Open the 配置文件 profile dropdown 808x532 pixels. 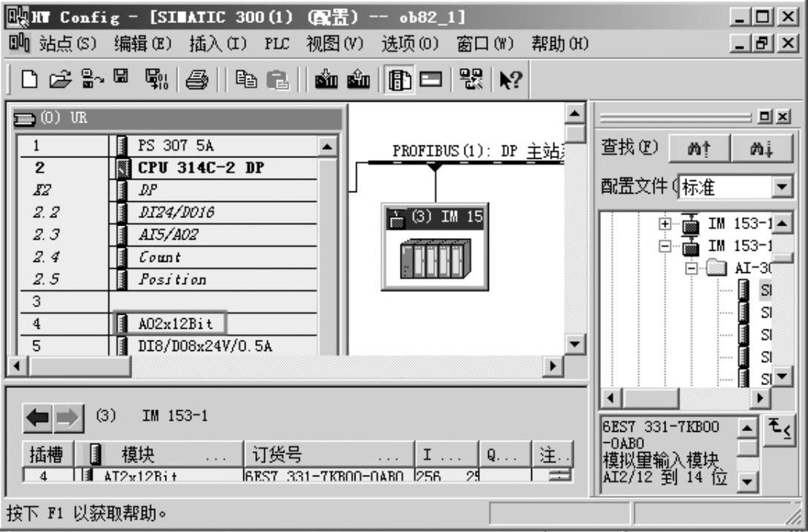click(x=782, y=187)
